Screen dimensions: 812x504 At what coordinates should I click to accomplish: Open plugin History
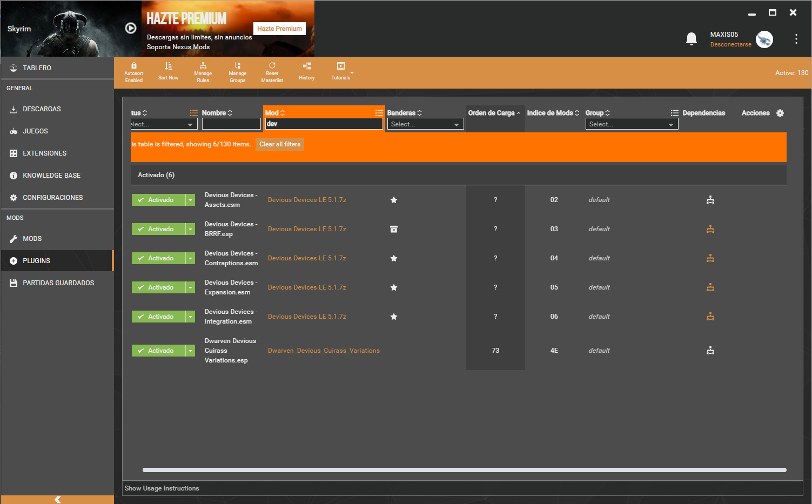tap(306, 71)
